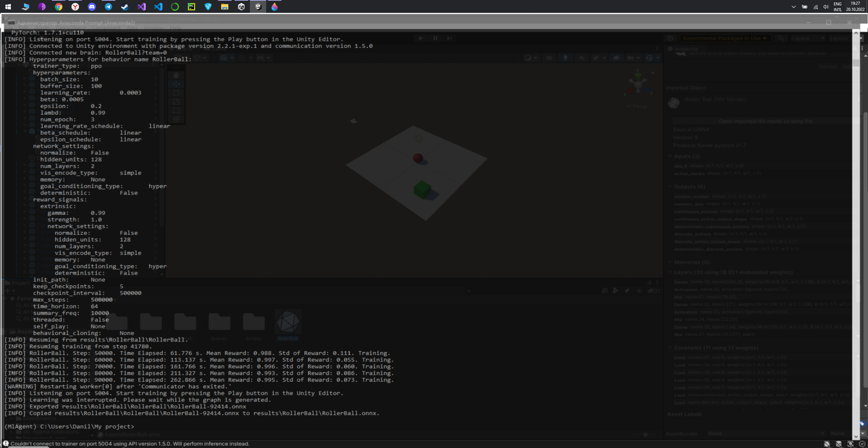Click the trainer connection warning message

pos(130,444)
